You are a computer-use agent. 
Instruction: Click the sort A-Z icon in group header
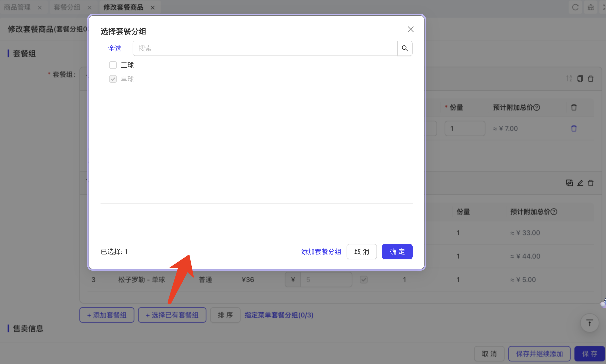click(569, 78)
